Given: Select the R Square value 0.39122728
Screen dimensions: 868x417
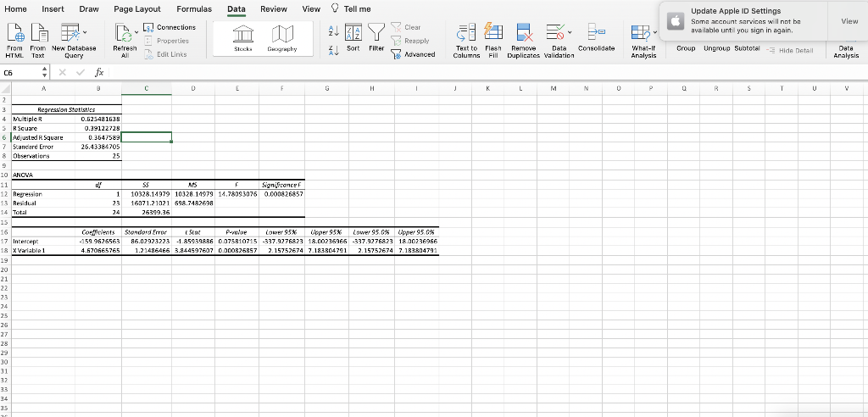Looking at the screenshot, I should tap(98, 128).
